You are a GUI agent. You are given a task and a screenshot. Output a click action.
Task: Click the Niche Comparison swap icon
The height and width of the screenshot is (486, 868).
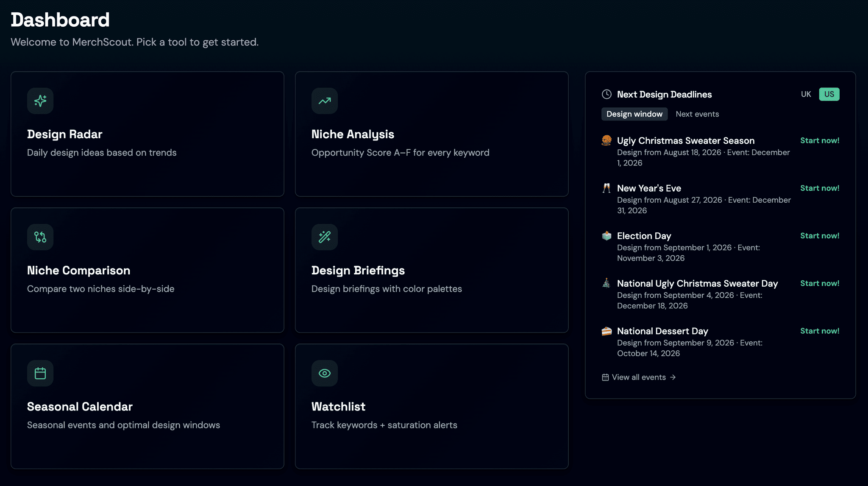coord(40,237)
